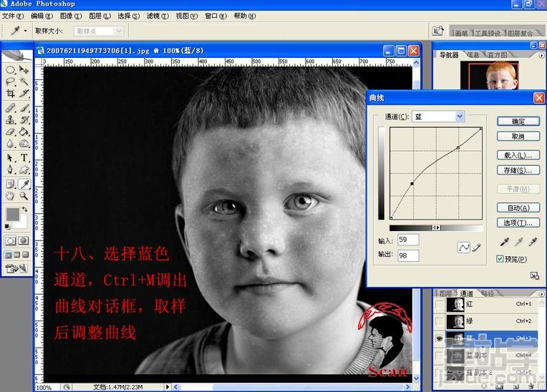Select the Pen tool
The height and width of the screenshot is (392, 547).
pos(10,170)
